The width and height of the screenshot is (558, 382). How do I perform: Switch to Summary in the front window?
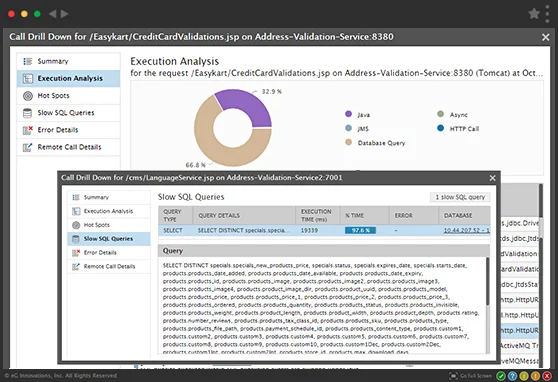pos(109,197)
